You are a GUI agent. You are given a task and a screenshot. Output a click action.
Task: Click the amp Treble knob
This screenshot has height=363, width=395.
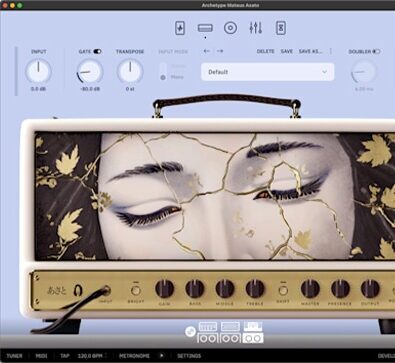coord(255,289)
